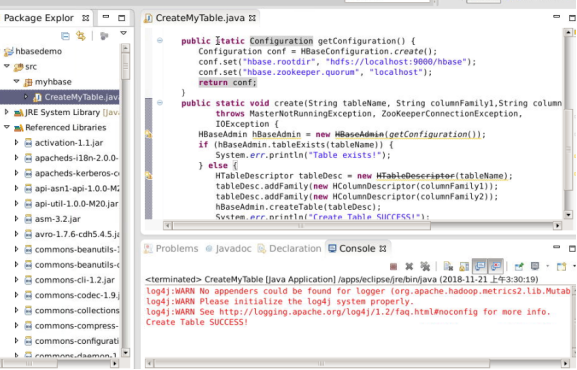The height and width of the screenshot is (370, 577).
Task: Click the Problems tab icon
Action: coord(148,249)
